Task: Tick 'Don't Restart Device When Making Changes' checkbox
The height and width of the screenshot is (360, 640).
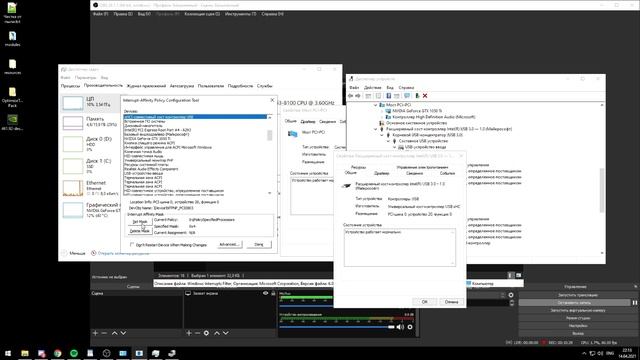Action: click(132, 244)
